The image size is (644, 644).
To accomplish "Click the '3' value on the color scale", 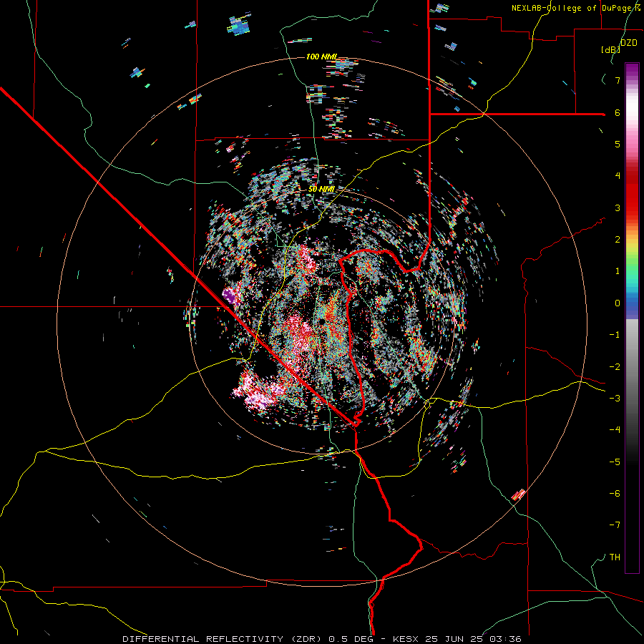I will click(618, 208).
